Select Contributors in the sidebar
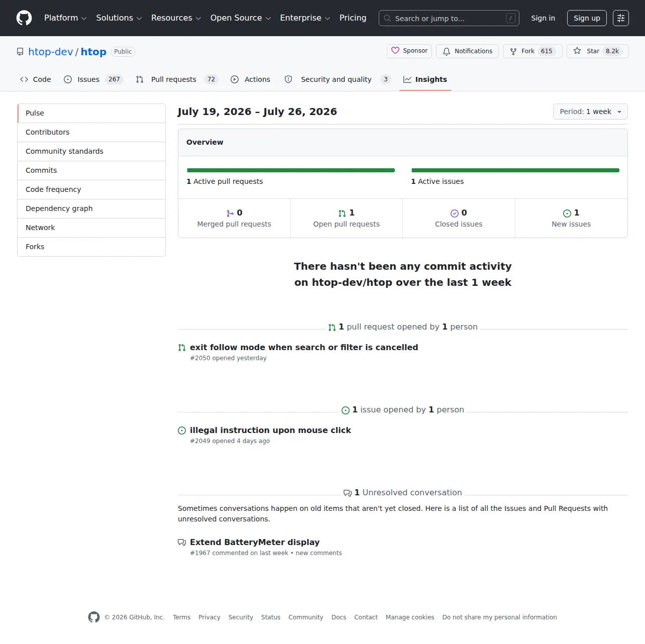 pos(91,132)
